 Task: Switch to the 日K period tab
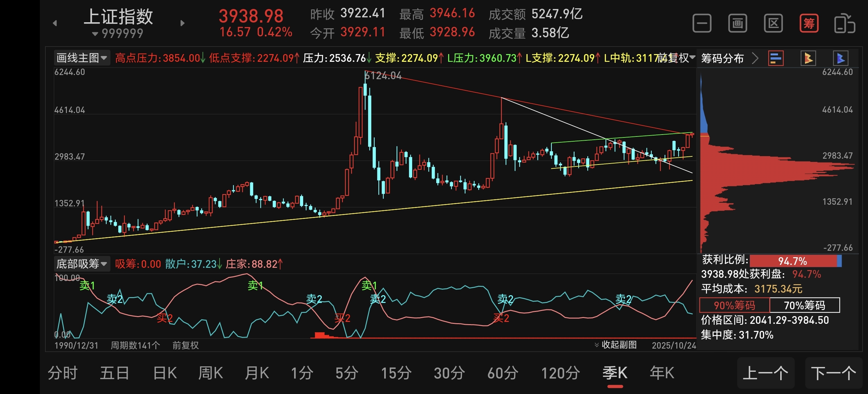pos(165,373)
